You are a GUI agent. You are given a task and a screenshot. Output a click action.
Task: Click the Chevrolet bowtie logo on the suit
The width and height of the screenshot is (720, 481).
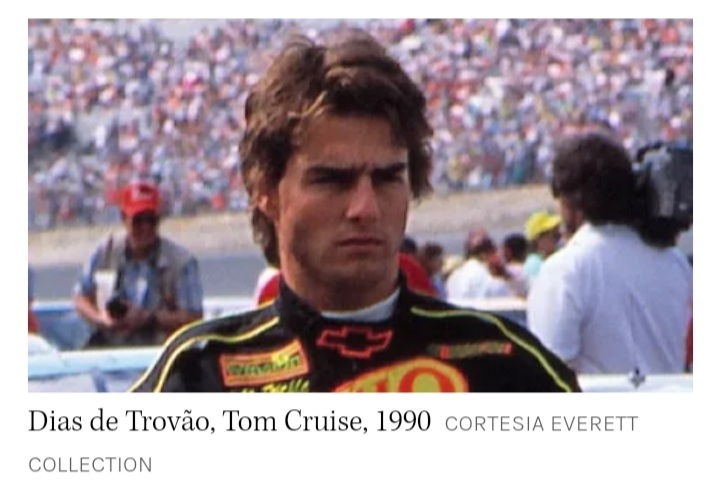[x=354, y=342]
